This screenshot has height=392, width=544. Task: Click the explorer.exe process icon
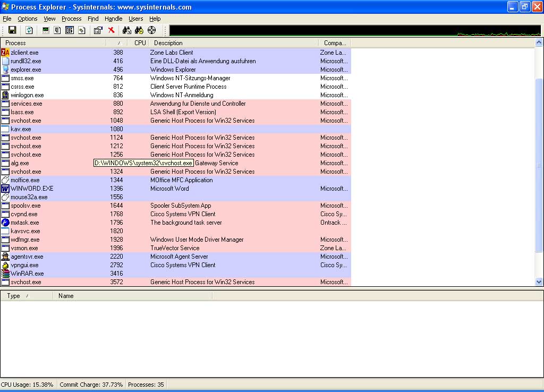(5, 70)
